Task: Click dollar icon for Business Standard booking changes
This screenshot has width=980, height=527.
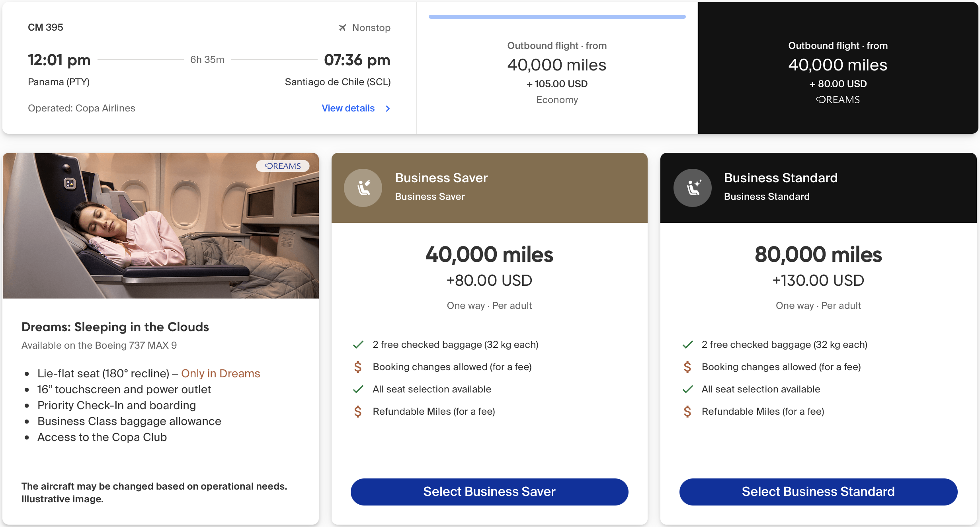Action: point(687,367)
